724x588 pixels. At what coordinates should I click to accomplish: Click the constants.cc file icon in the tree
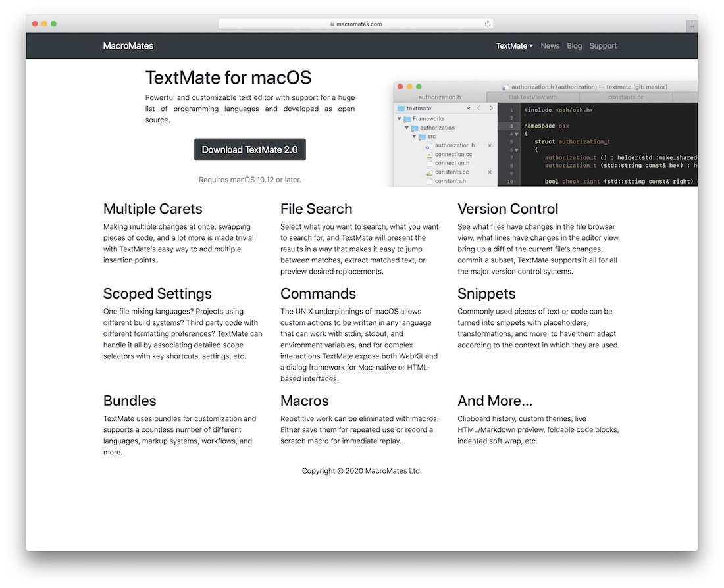(x=429, y=172)
